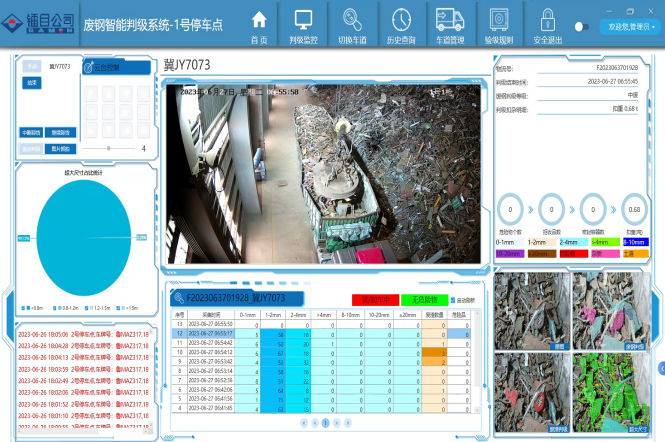Click the 继续判级 button
Viewport: 665px width, 442px height.
60,132
